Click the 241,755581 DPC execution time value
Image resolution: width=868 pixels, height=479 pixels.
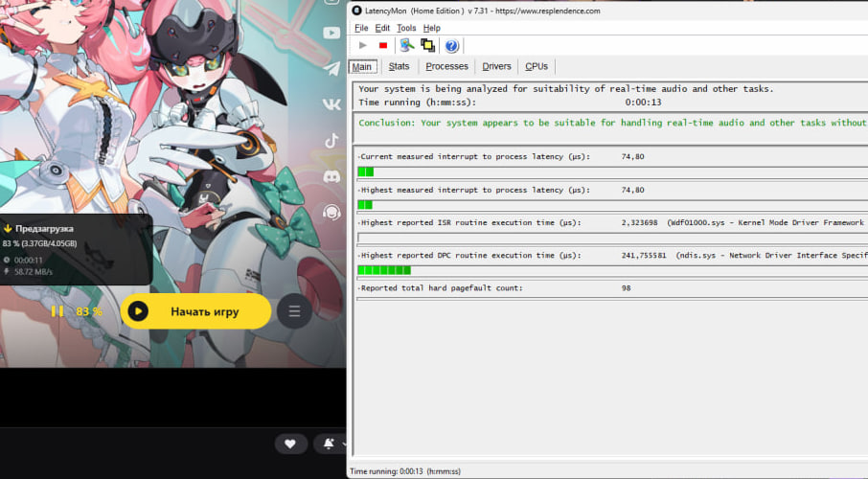click(x=644, y=255)
